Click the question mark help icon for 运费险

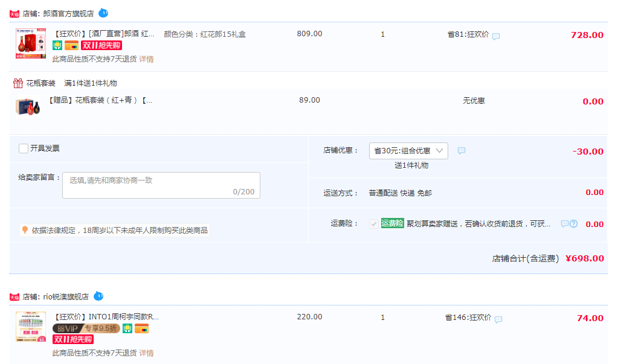tap(574, 224)
